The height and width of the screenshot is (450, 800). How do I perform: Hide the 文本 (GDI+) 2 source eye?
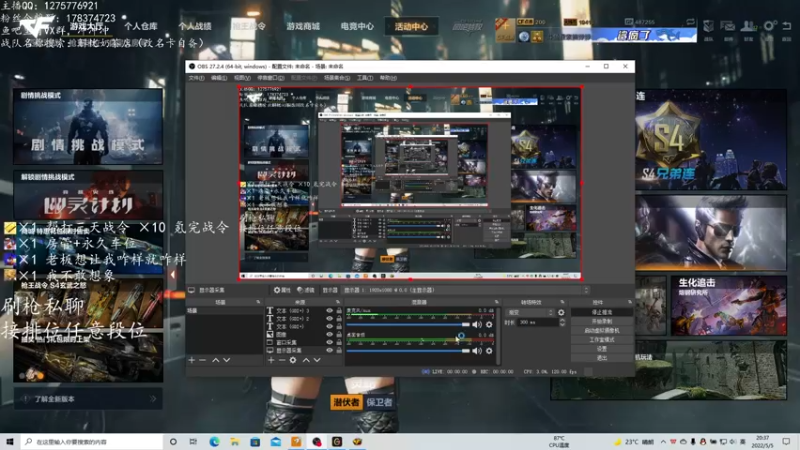click(329, 318)
